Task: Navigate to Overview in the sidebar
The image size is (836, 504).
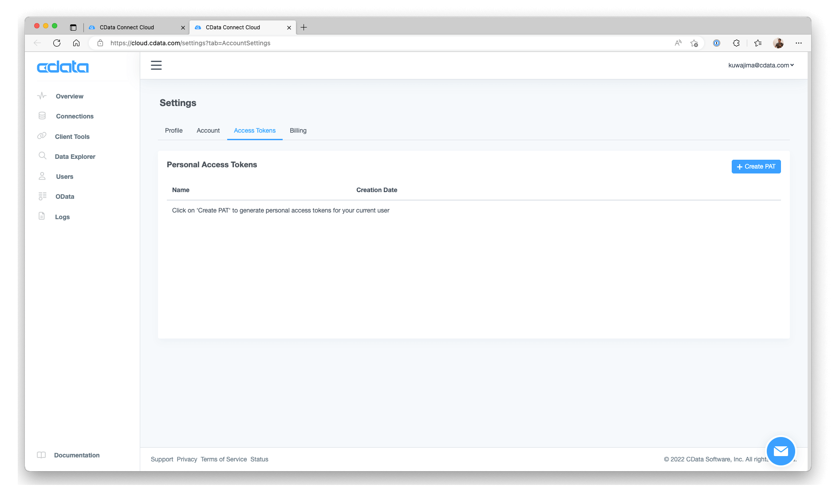Action: 70,96
